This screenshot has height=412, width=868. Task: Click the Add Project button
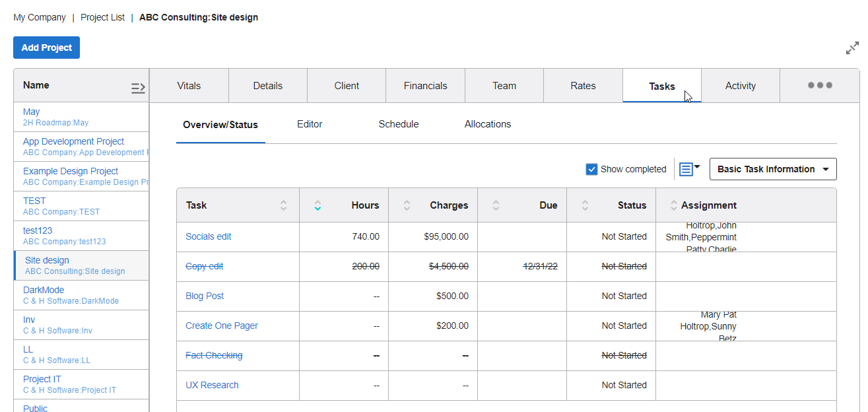coord(46,48)
